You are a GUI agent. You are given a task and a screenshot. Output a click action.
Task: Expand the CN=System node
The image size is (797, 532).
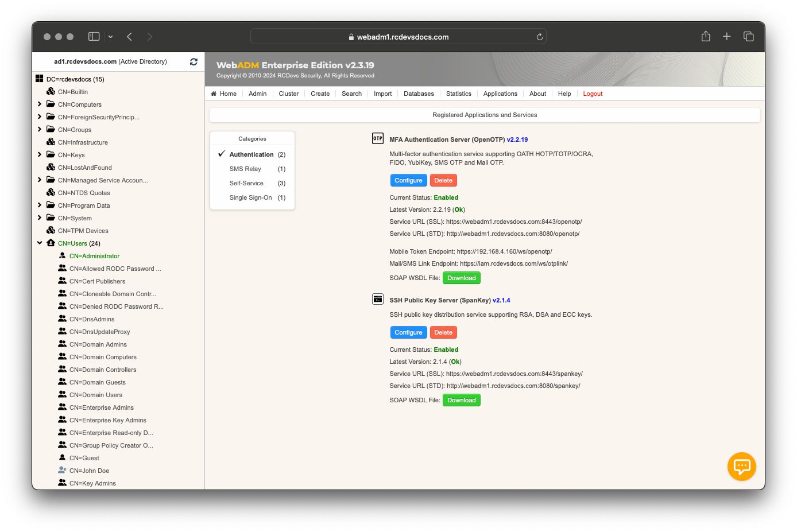(39, 218)
